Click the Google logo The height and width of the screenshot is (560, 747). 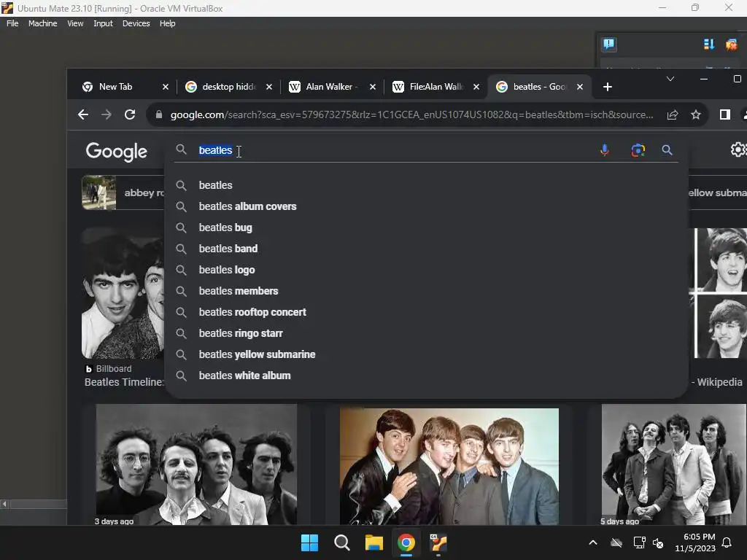pyautogui.click(x=117, y=152)
